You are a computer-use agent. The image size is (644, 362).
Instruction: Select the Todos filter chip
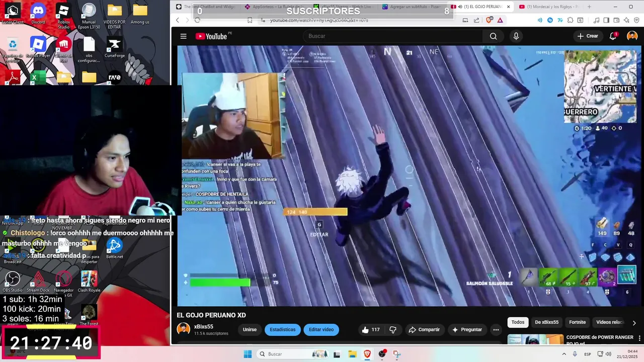pyautogui.click(x=518, y=322)
